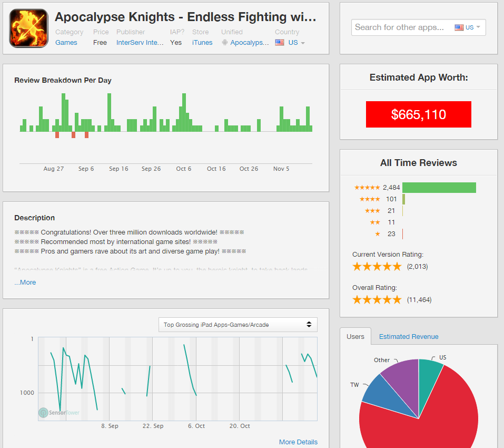Viewport: 504px width, 448px height.
Task: Click the two-star rating row icon
Action: 375,222
